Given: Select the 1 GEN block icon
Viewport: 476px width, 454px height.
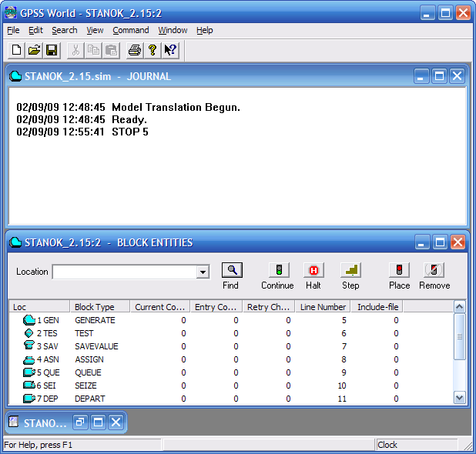Looking at the screenshot, I should click(29, 320).
